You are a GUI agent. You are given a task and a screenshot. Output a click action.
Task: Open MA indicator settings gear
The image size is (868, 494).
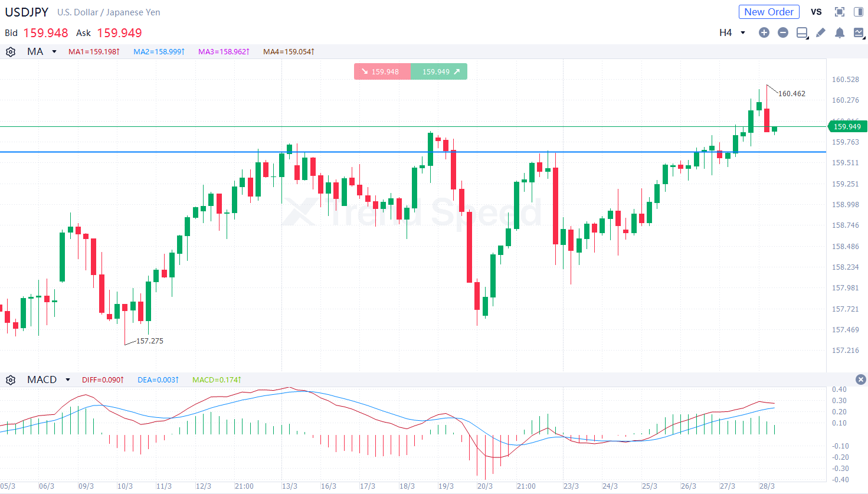[x=11, y=52]
